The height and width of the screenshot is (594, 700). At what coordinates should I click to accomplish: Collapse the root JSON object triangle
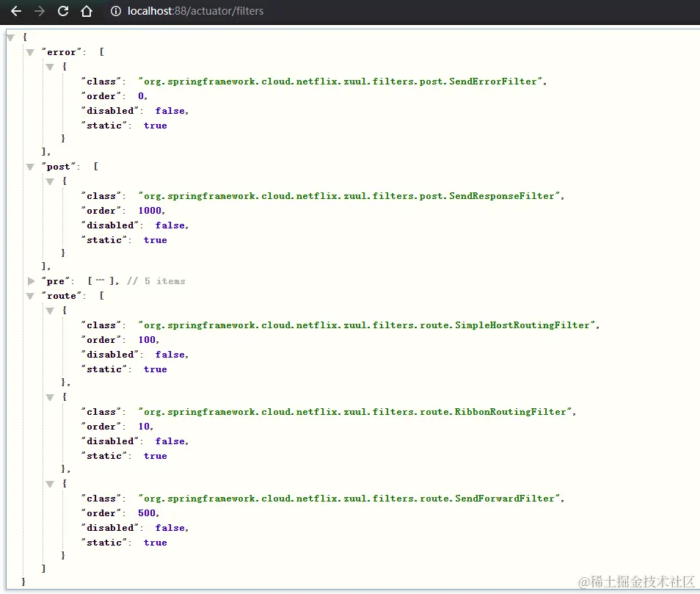click(11, 37)
